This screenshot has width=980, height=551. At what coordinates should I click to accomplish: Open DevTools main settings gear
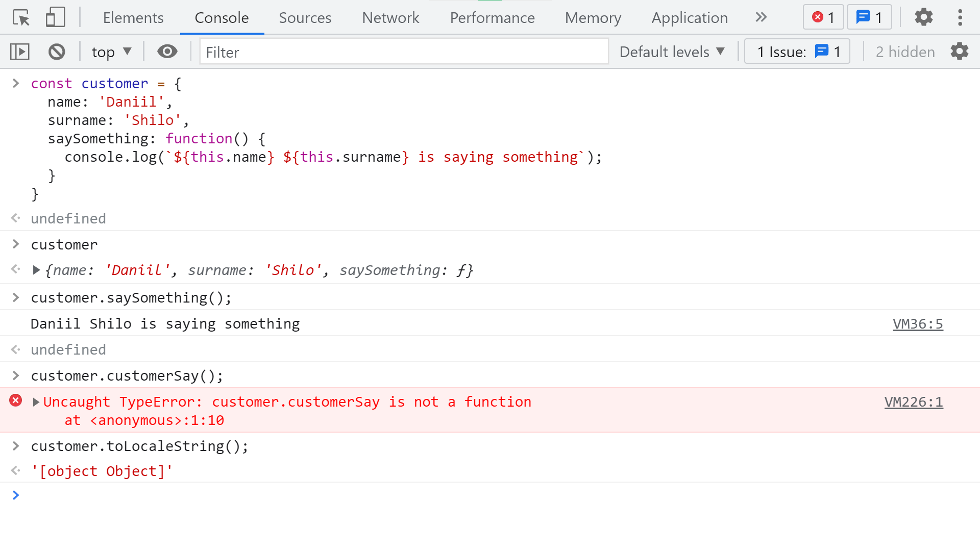pos(923,18)
